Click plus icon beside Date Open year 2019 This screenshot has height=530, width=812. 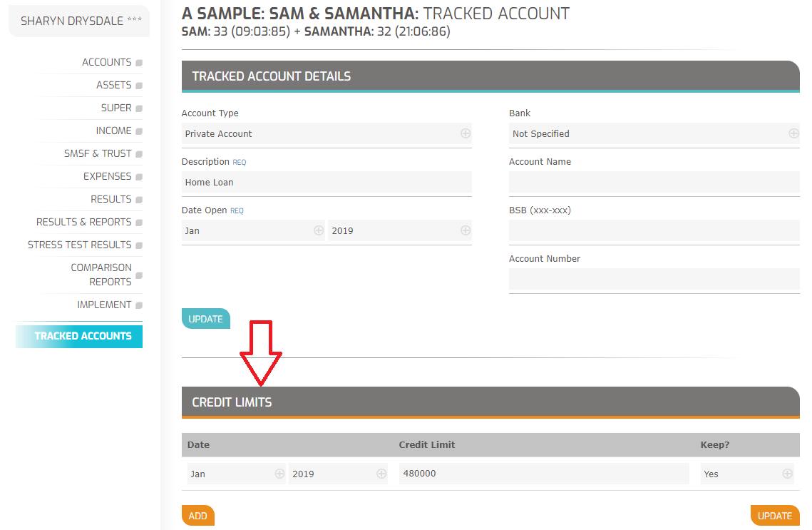[466, 230]
